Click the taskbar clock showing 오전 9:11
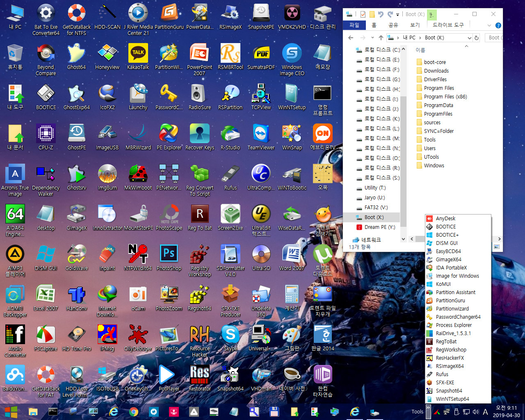This screenshot has height=420, width=525. coord(506,412)
